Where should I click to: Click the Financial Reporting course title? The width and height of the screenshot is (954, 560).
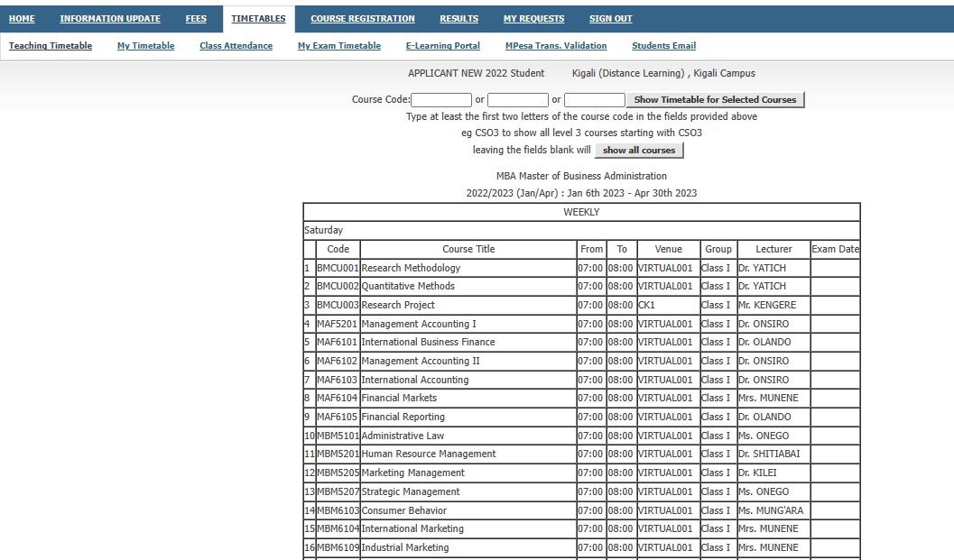(403, 418)
